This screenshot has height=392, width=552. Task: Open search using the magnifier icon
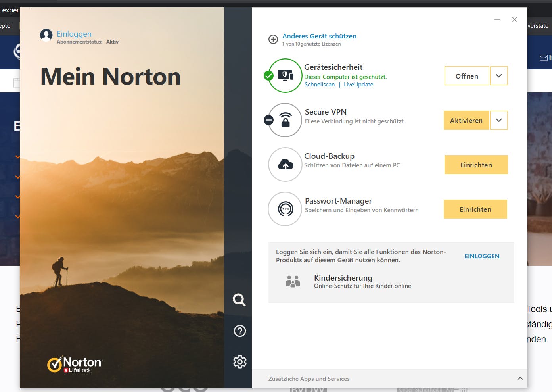[x=239, y=300]
